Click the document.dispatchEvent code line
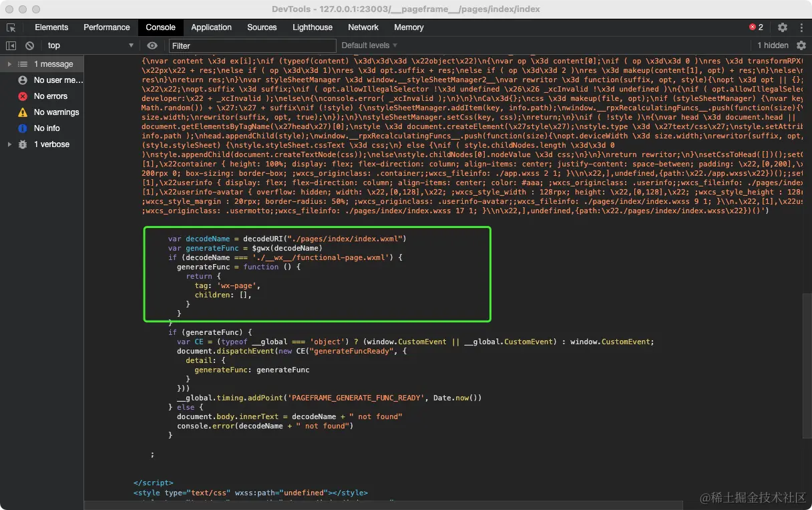This screenshot has width=812, height=510. (x=292, y=351)
